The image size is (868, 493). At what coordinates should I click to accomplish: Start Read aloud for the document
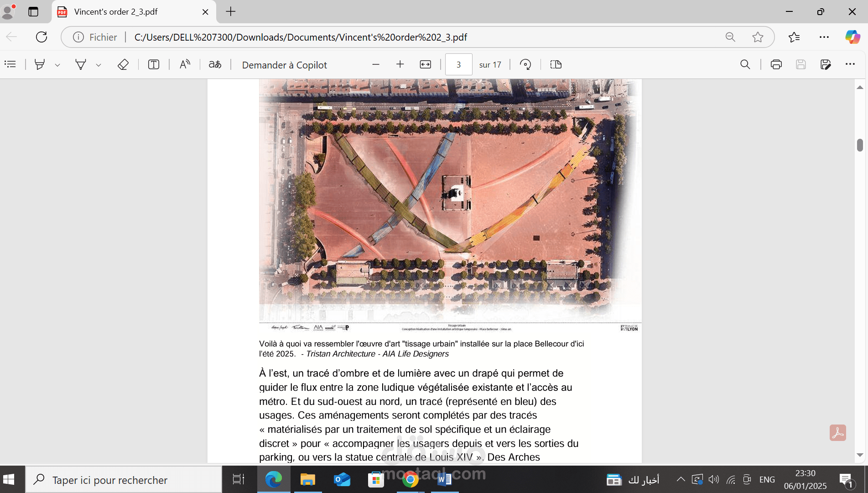click(x=185, y=64)
